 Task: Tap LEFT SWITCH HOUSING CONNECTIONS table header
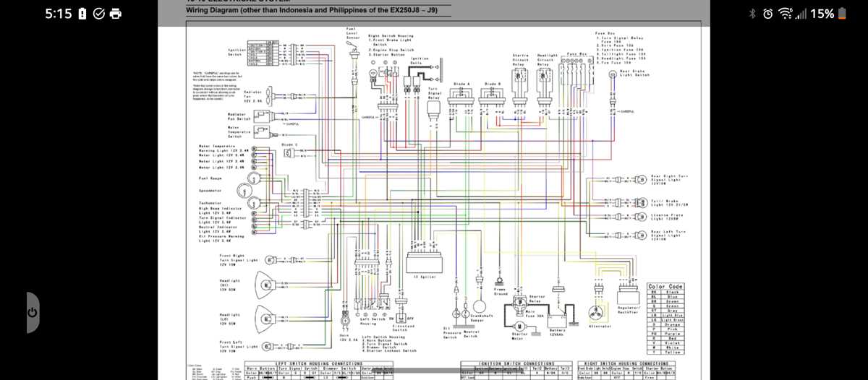319,363
